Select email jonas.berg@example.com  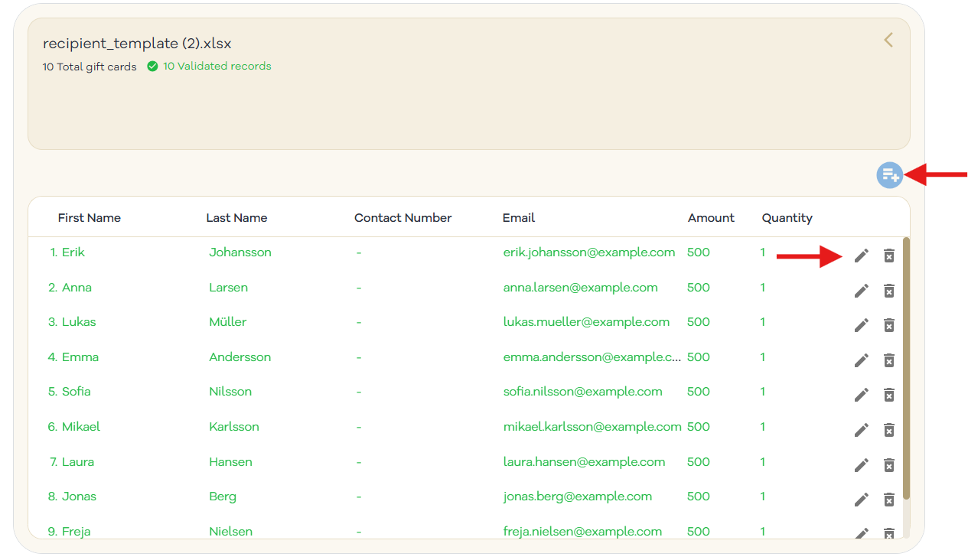coord(578,497)
